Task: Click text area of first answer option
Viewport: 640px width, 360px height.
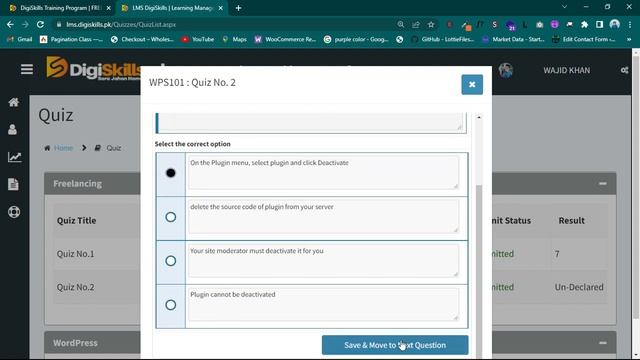Action: (x=323, y=173)
